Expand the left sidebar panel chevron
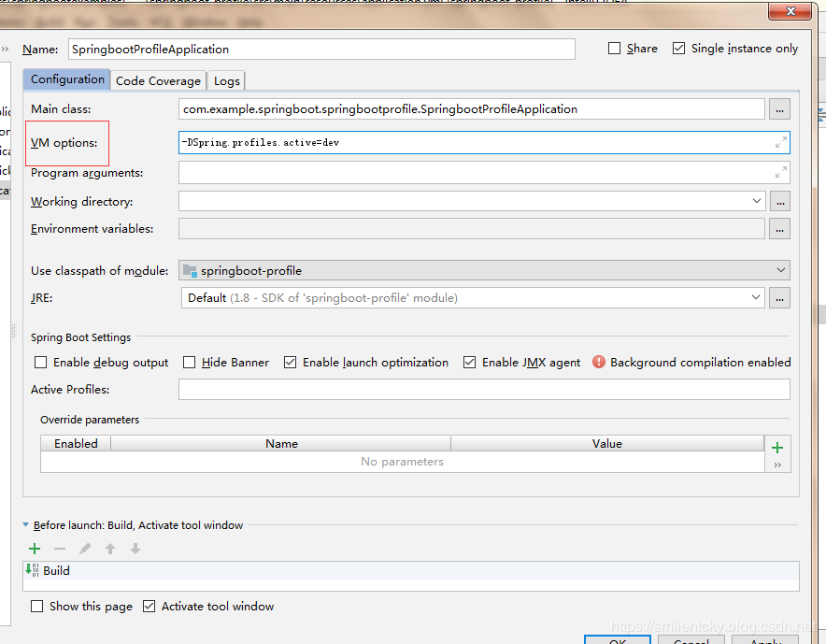 5,49
